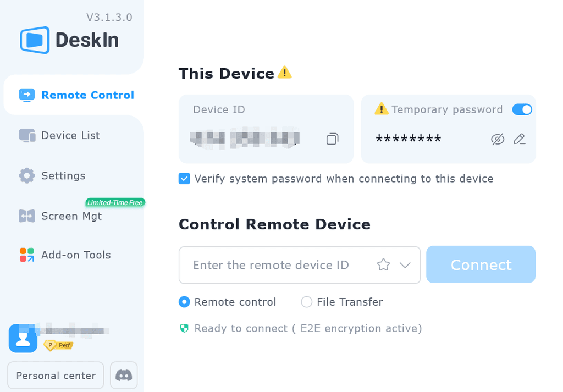Switch to Device List in the sidebar
Image resolution: width=563 pixels, height=392 pixels.
click(70, 135)
